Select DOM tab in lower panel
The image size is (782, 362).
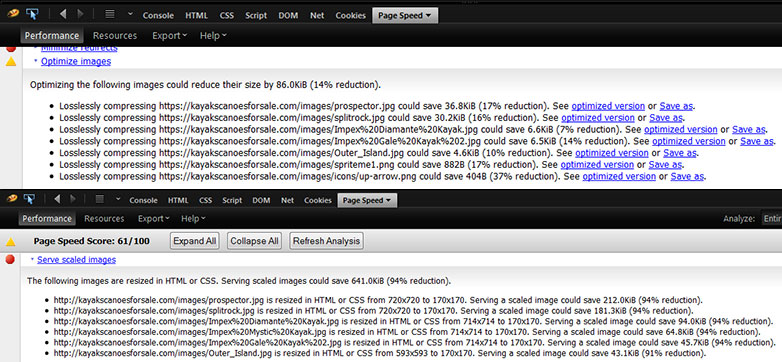pyautogui.click(x=261, y=200)
